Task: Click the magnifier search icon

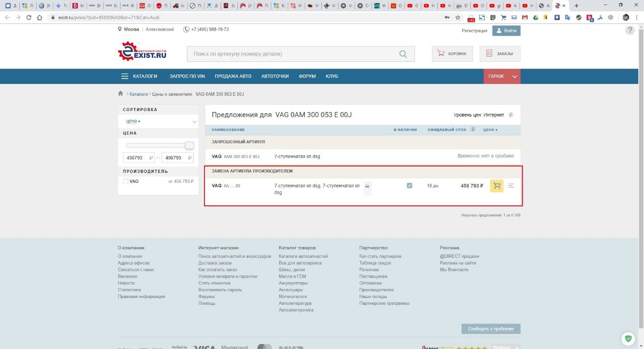Action: [x=403, y=54]
